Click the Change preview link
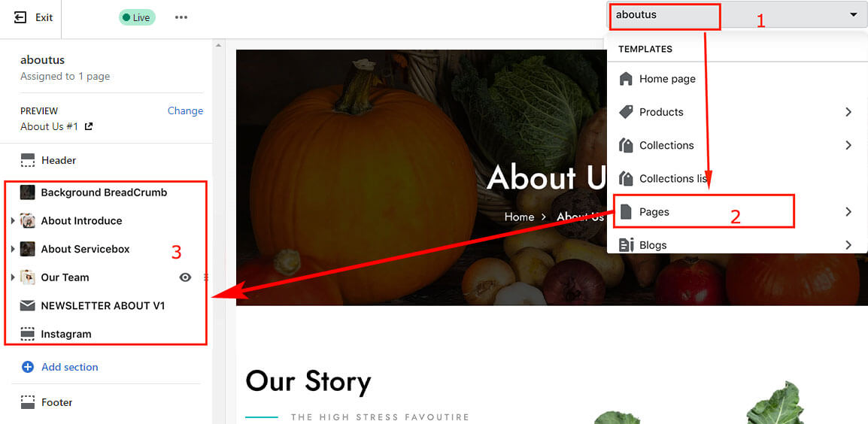 (186, 111)
